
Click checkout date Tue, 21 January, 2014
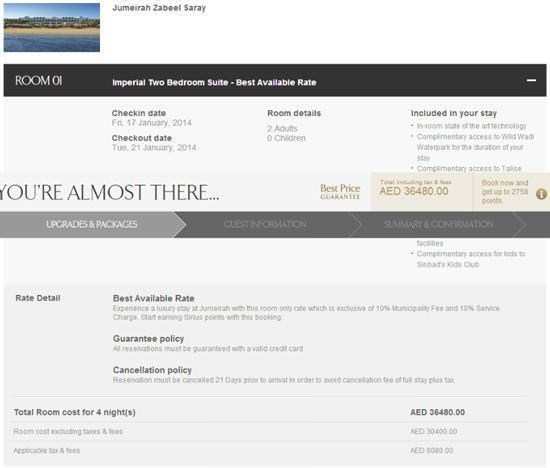point(154,148)
